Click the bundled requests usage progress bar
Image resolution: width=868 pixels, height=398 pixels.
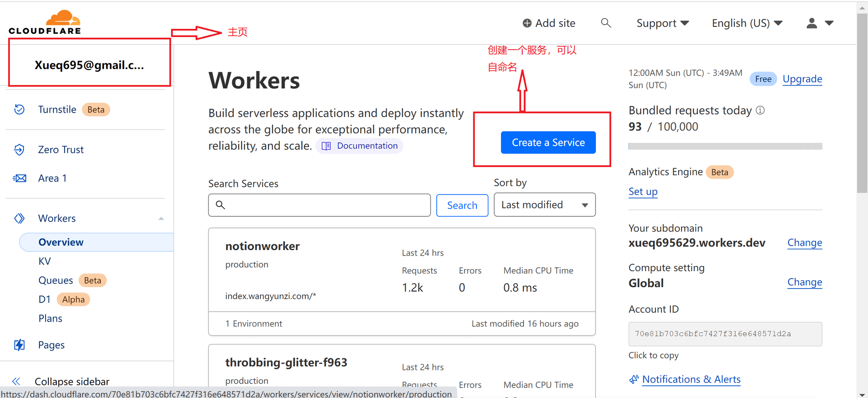725,146
